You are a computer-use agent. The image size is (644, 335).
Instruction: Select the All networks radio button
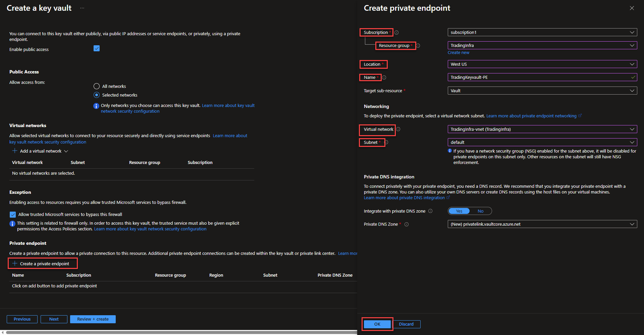pos(97,86)
